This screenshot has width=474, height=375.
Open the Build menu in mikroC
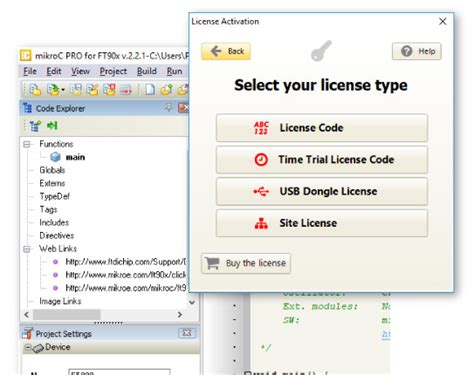coord(147,71)
